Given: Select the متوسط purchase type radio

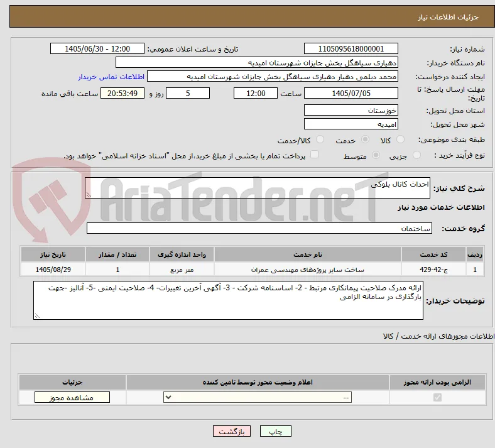Looking at the screenshot, I should [x=376, y=155].
